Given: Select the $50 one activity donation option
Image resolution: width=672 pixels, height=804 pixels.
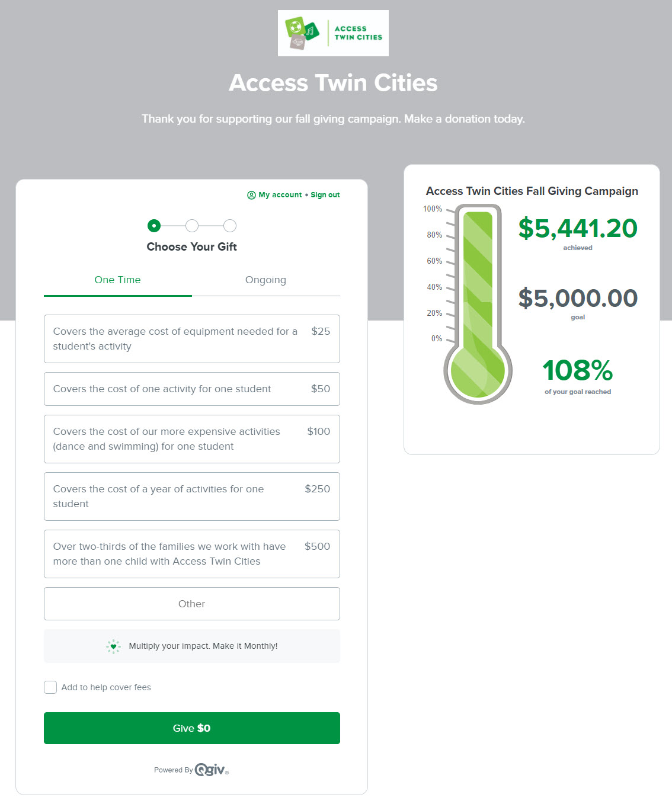Looking at the screenshot, I should [192, 389].
